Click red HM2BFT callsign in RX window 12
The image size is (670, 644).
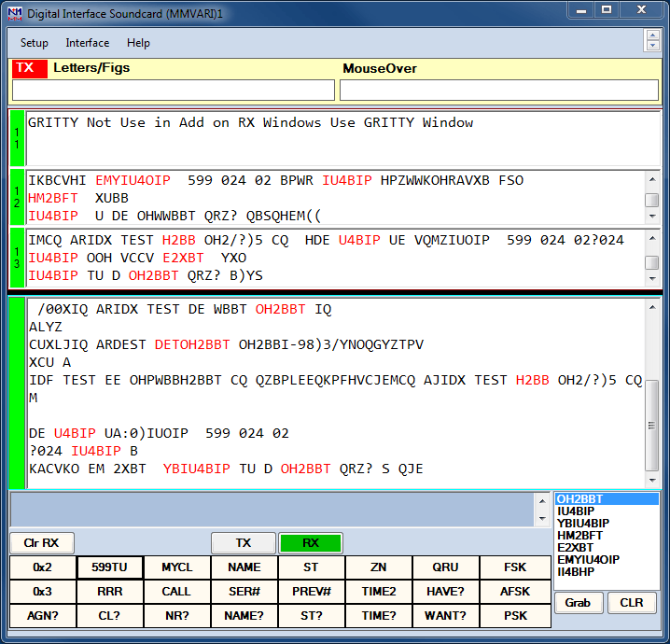tap(53, 198)
